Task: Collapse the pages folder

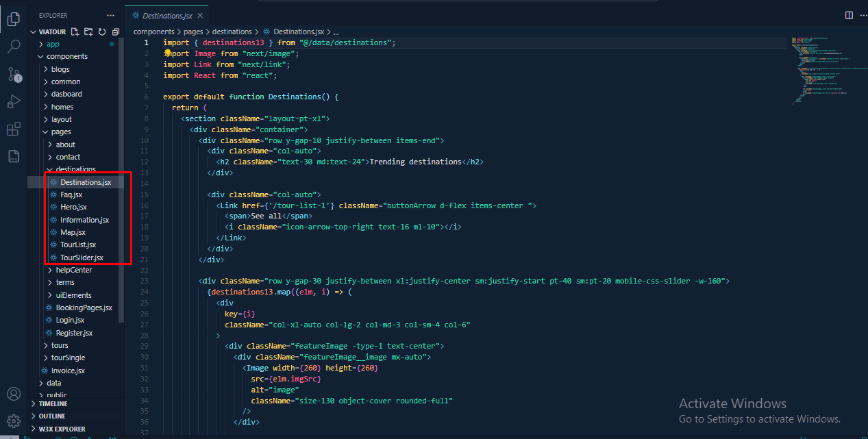Action: point(60,131)
